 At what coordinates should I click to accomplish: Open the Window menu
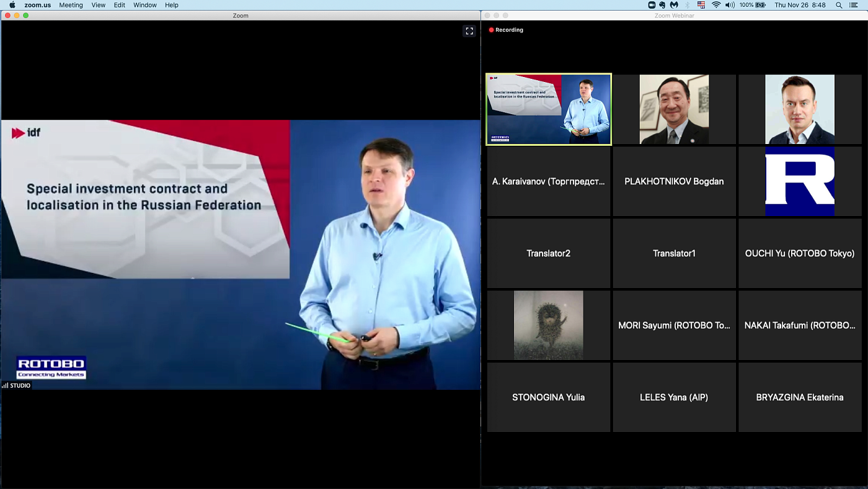tap(145, 5)
